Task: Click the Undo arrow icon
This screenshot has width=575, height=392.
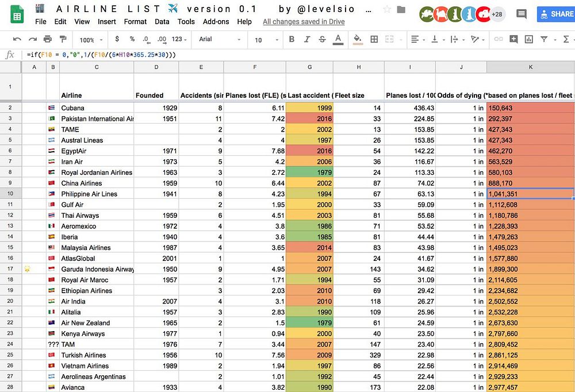Action: 17,39
